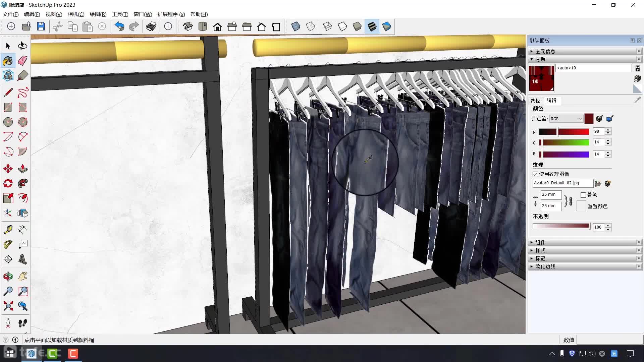Click the 重置颜色 swatch button
Image resolution: width=644 pixels, height=362 pixels.
coord(581,206)
